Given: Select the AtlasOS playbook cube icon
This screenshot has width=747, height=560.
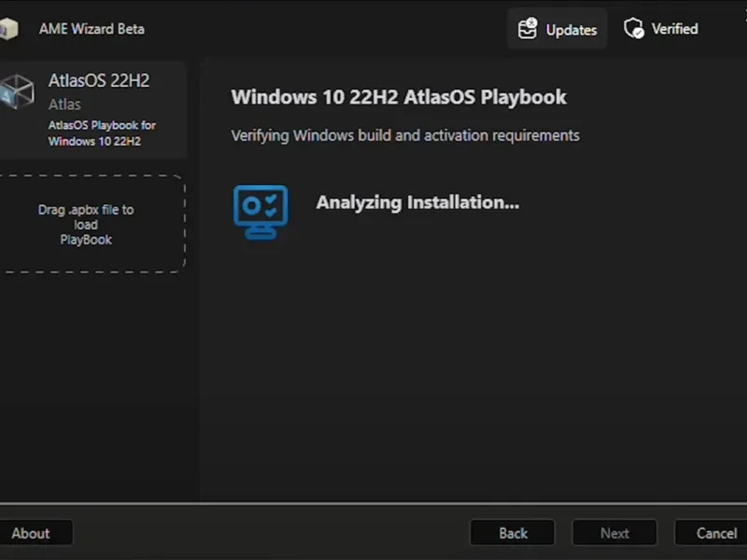Looking at the screenshot, I should click(x=18, y=91).
